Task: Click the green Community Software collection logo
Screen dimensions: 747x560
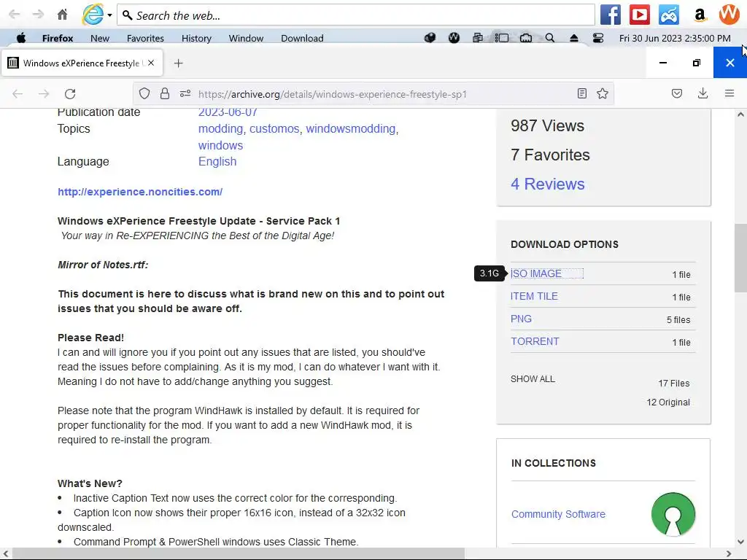Action: pos(673,514)
